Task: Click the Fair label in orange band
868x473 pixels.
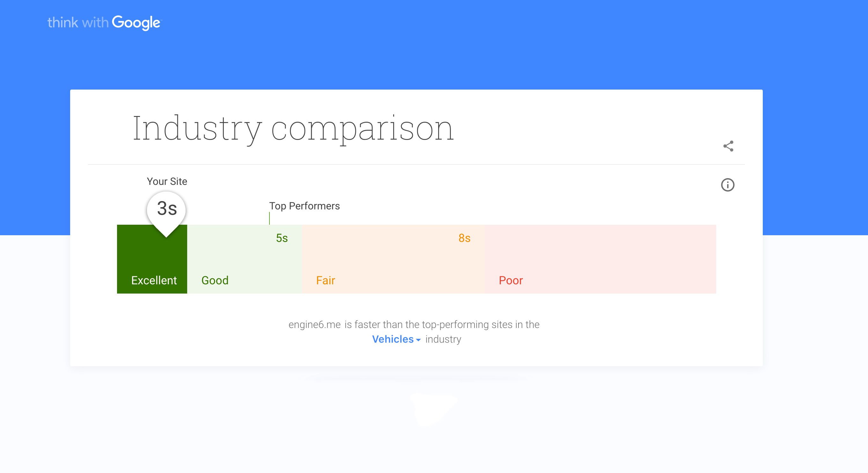Action: click(326, 280)
